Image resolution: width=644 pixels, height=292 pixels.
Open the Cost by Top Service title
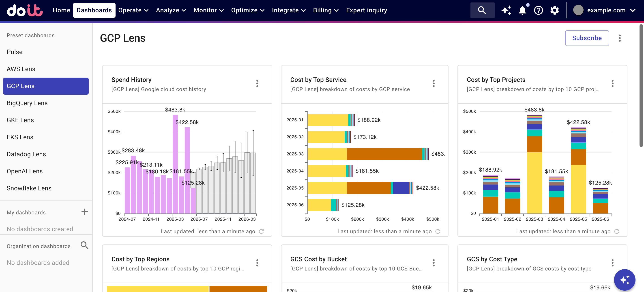pos(318,80)
